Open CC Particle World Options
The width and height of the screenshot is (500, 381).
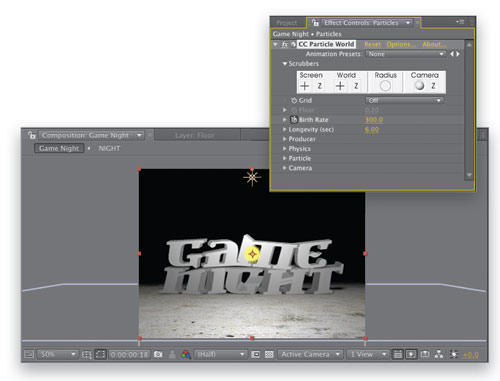(x=401, y=44)
